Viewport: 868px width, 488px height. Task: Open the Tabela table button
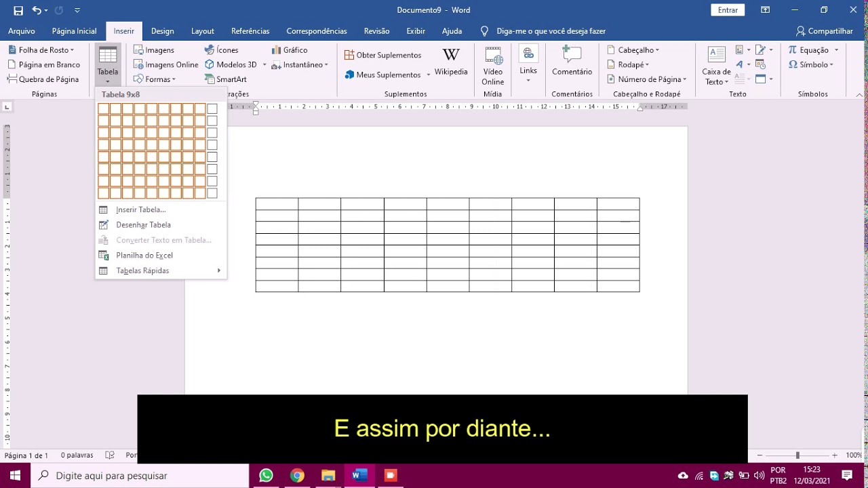tap(108, 66)
